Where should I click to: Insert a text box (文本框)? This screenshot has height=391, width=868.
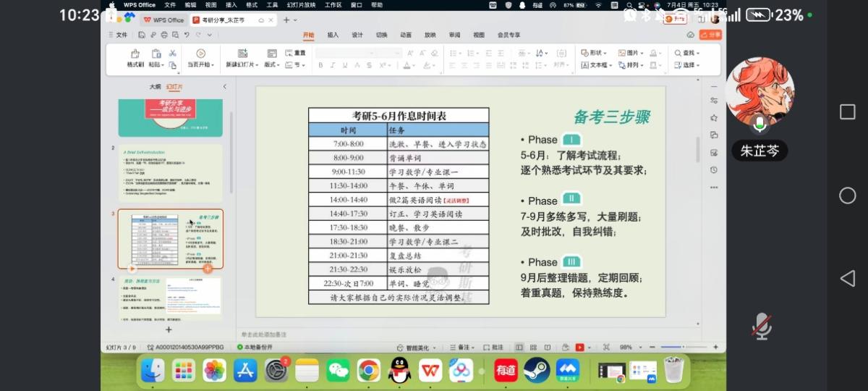[x=596, y=65]
